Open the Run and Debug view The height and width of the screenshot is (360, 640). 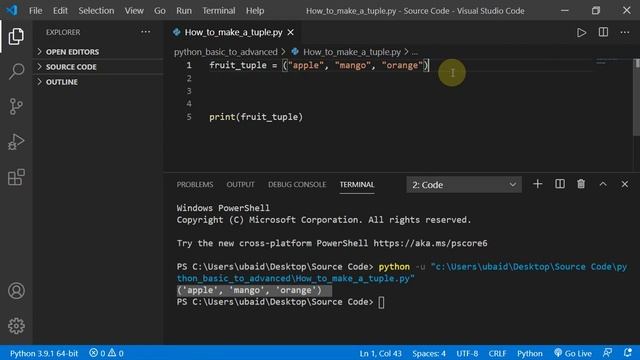[16, 142]
